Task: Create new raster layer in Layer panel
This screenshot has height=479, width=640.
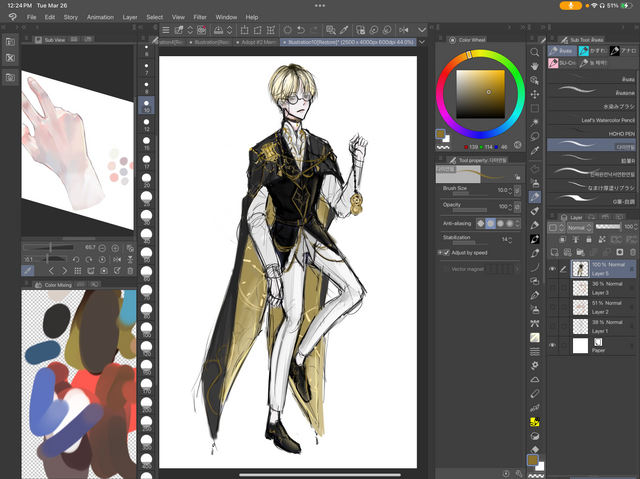Action: [x=554, y=252]
